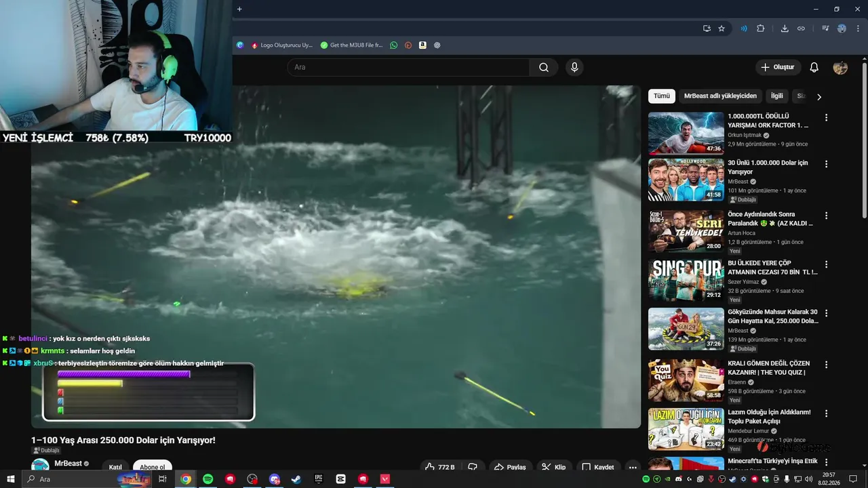This screenshot has height=488, width=868.
Task: Open a new browser tab
Action: click(239, 9)
